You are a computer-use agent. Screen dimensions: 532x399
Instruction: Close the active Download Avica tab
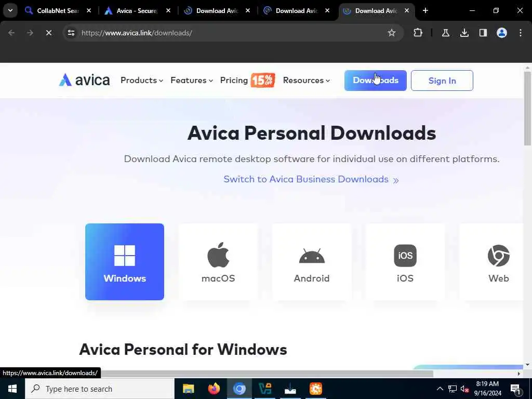(x=406, y=10)
